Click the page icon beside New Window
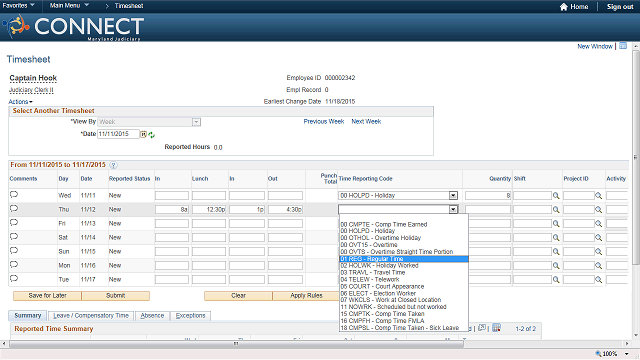 [x=623, y=46]
